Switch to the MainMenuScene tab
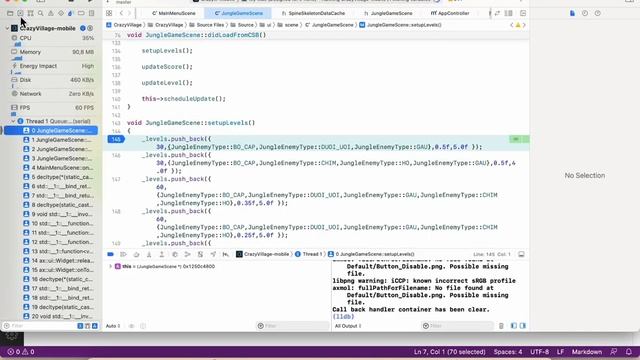The height and width of the screenshot is (360, 640). point(174,13)
